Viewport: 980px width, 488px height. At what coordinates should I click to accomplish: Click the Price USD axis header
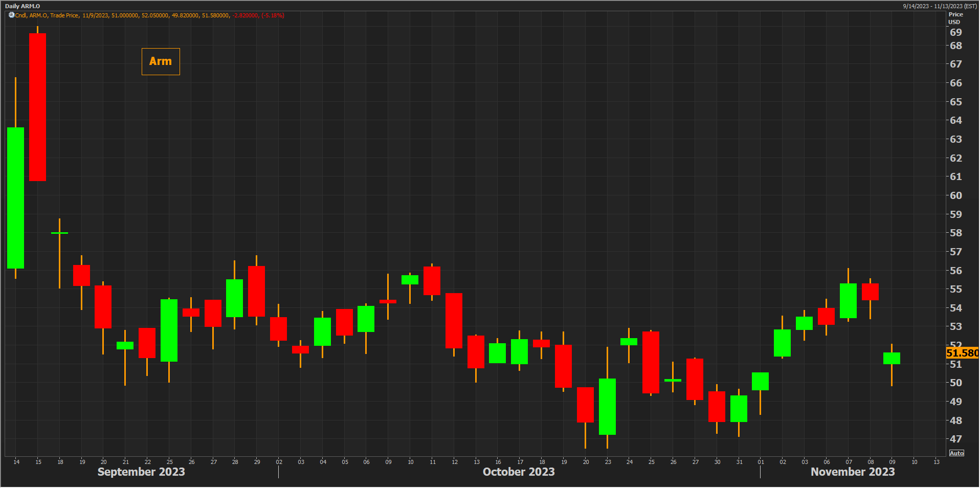click(955, 18)
